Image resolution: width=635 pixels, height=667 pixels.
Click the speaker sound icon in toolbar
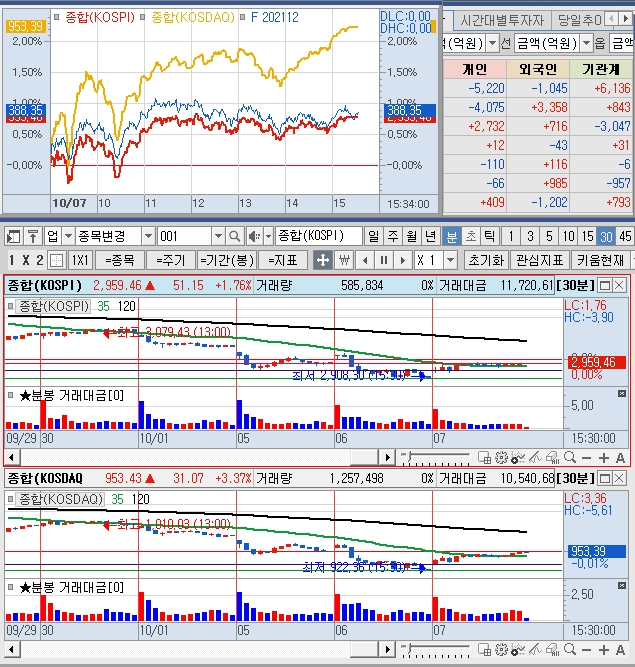pyautogui.click(x=254, y=236)
